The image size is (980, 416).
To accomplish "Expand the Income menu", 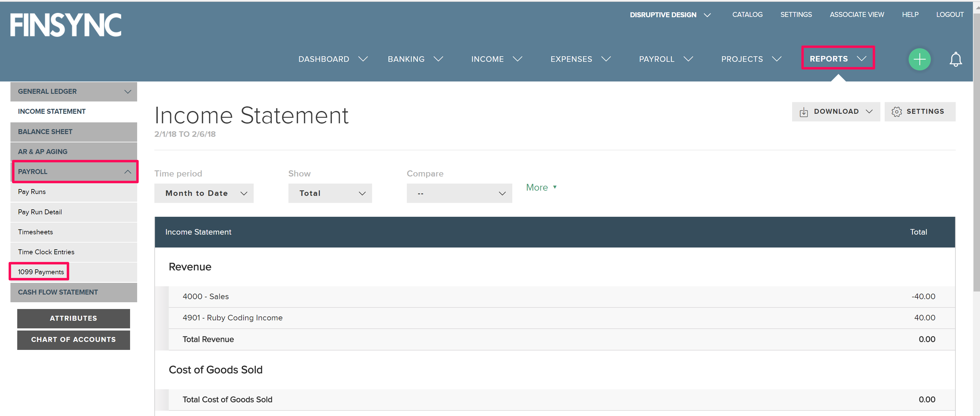I will click(497, 59).
